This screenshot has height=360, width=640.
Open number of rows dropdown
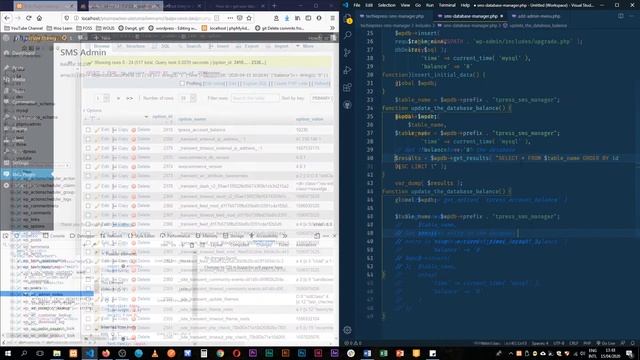pos(188,98)
